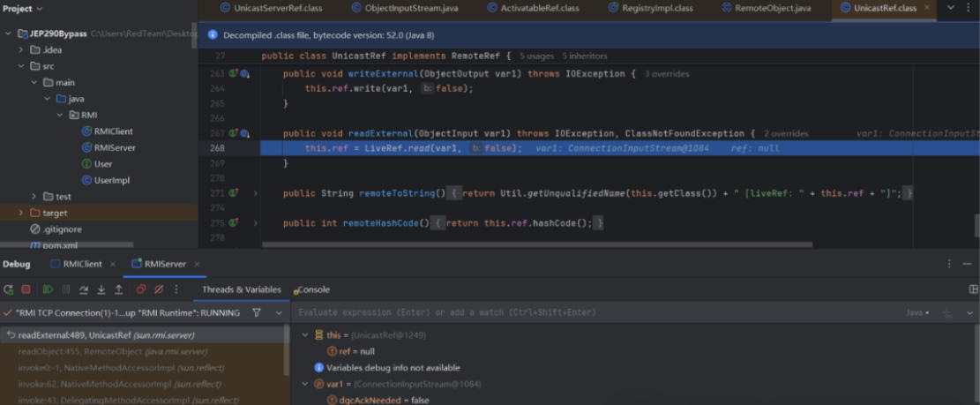Click the debug layout settings icon
This screenshot has height=405, width=980.
point(973,289)
